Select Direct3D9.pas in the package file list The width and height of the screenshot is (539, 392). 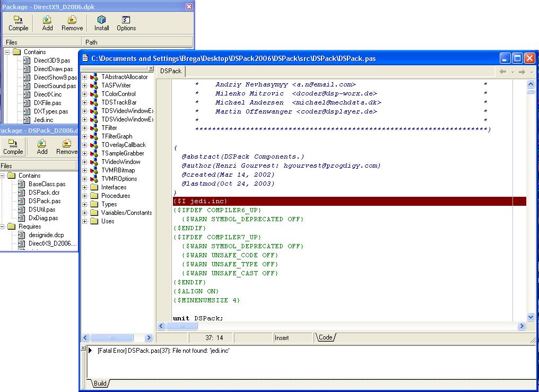pos(52,60)
